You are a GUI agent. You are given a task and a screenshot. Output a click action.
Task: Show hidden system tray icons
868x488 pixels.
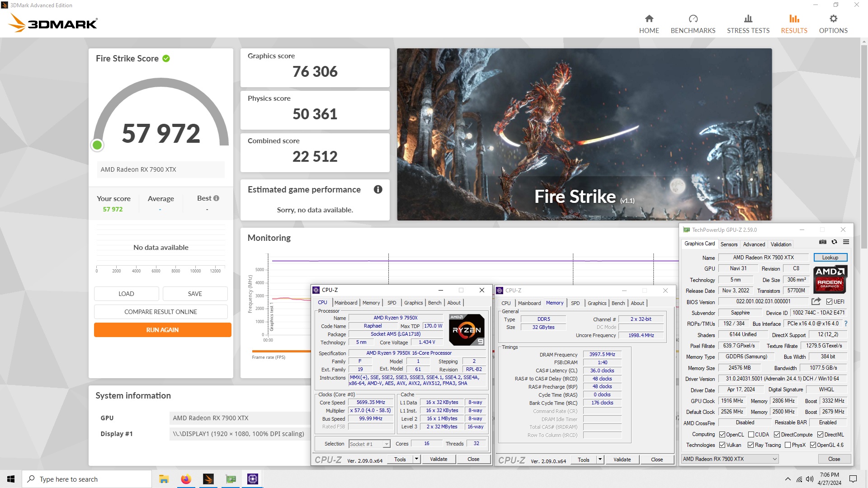click(788, 479)
